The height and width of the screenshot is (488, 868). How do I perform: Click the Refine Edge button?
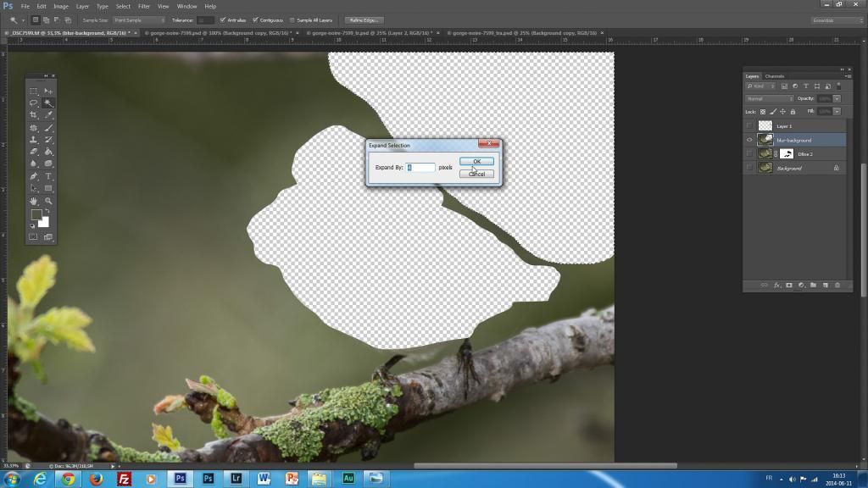(x=363, y=19)
